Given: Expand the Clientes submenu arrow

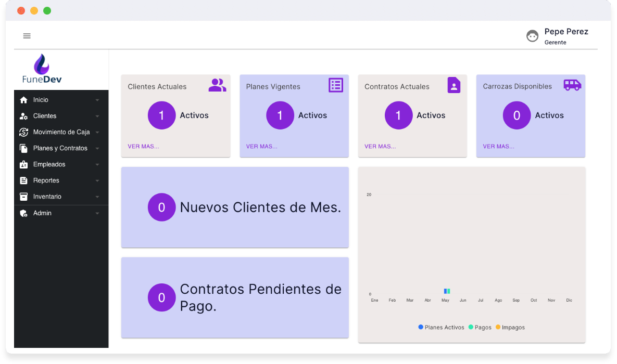Looking at the screenshot, I should (x=97, y=116).
